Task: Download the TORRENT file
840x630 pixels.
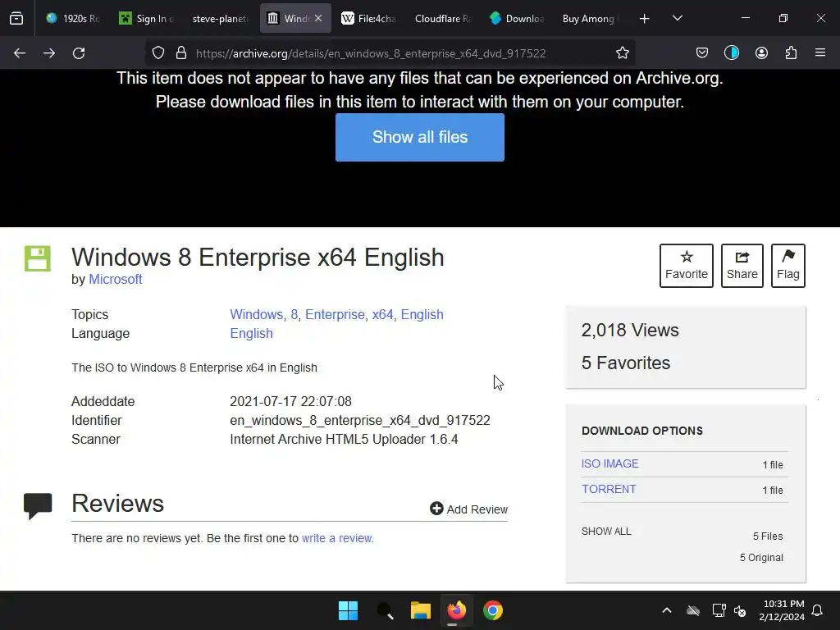Action: (609, 489)
